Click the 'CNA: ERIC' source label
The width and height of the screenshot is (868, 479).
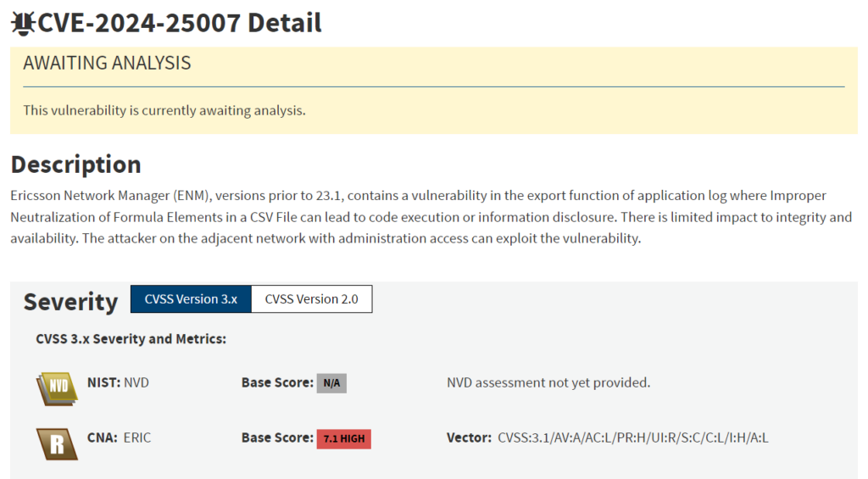click(x=119, y=438)
